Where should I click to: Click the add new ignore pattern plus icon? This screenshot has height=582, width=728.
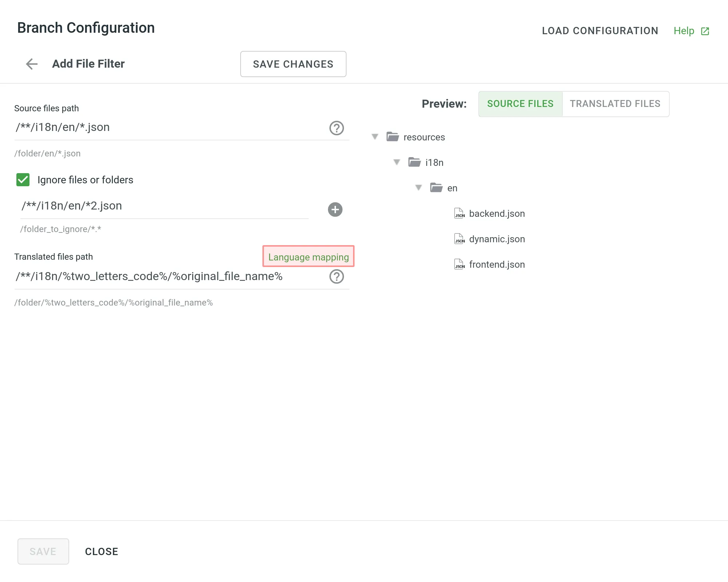pos(335,209)
